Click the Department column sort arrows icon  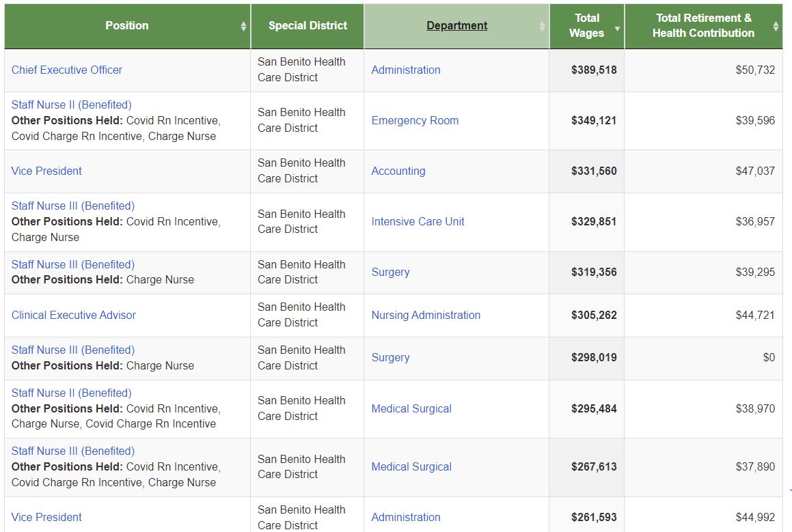pyautogui.click(x=542, y=26)
